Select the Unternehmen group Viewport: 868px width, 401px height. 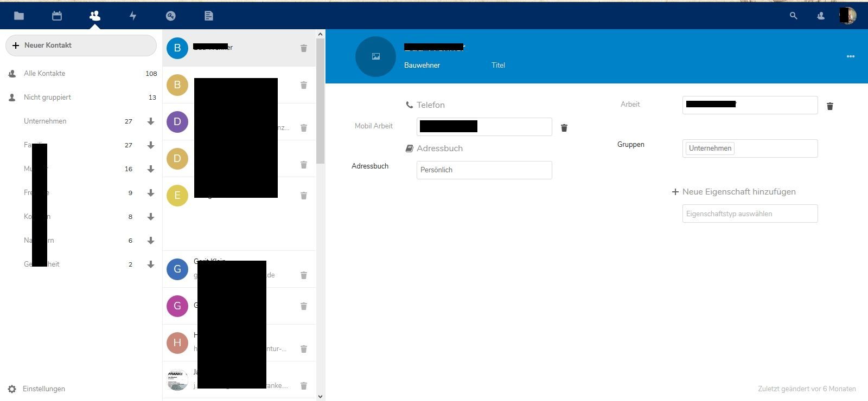[x=45, y=121]
